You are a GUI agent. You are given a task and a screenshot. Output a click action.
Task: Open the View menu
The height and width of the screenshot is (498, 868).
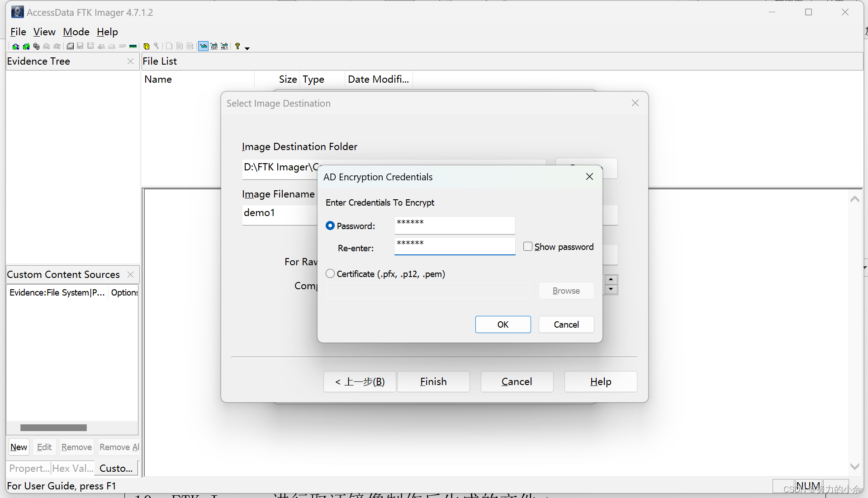44,32
